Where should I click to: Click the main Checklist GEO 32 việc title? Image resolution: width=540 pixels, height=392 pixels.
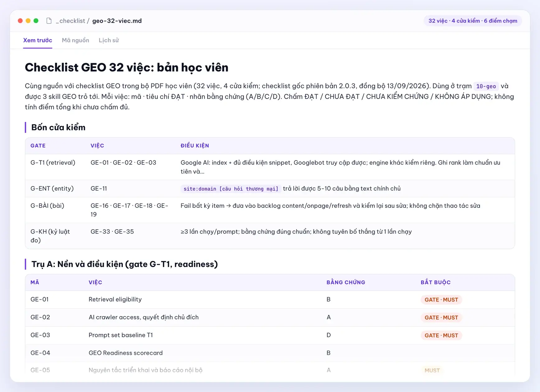click(127, 67)
